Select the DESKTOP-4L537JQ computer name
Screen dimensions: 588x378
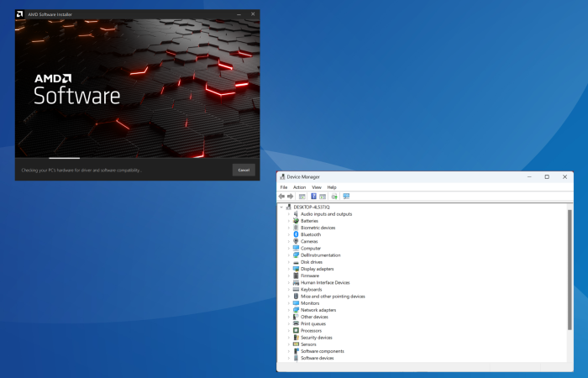312,207
